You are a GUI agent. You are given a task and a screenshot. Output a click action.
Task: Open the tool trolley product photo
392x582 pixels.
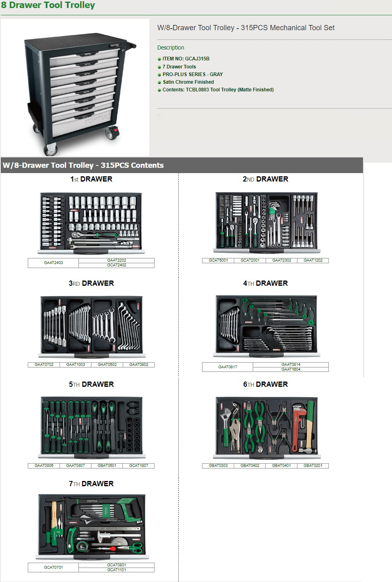[75, 87]
